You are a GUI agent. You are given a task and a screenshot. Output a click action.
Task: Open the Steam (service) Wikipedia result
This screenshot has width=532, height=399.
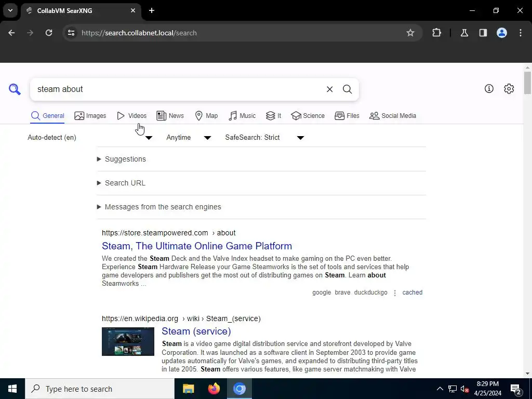(196, 331)
